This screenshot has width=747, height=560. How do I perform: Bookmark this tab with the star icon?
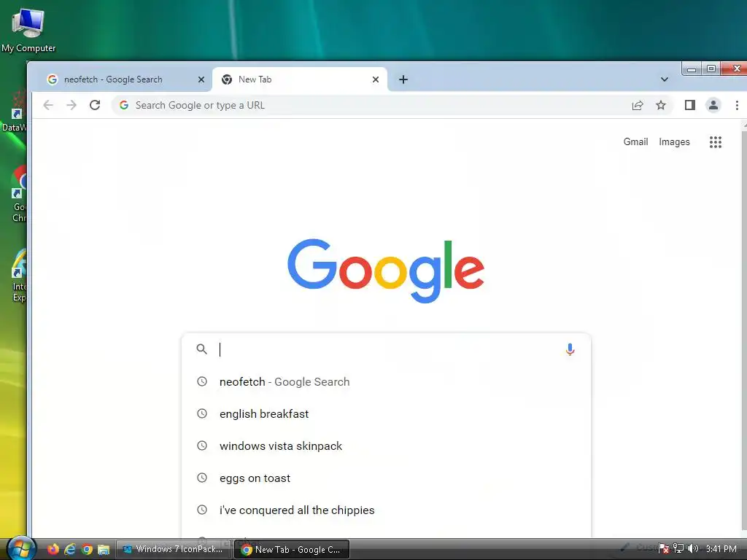[x=661, y=105]
